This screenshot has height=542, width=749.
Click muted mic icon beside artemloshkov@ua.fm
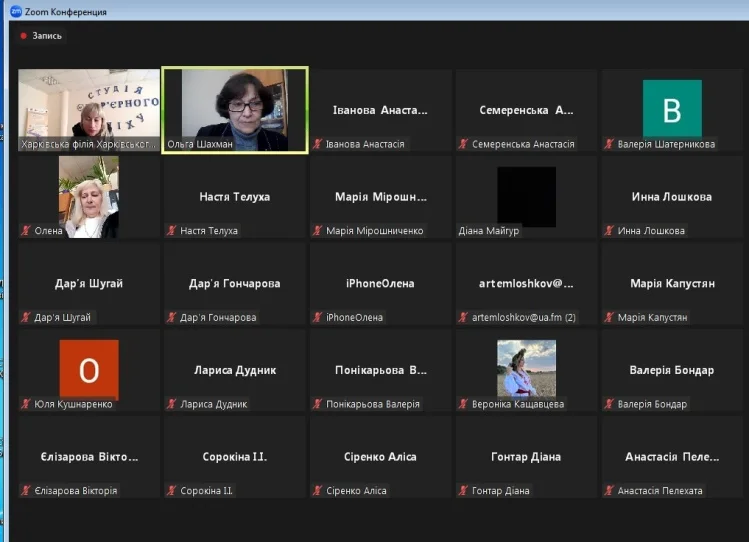(463, 318)
